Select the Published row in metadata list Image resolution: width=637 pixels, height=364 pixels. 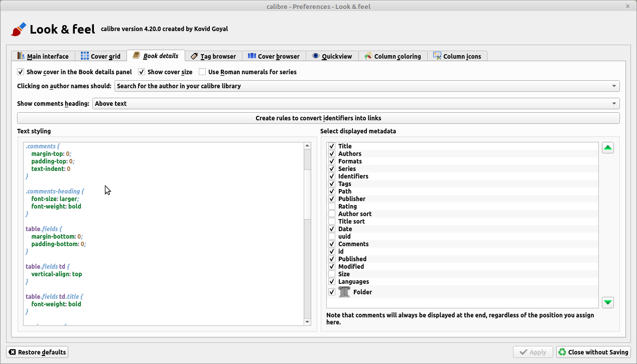tap(462, 259)
